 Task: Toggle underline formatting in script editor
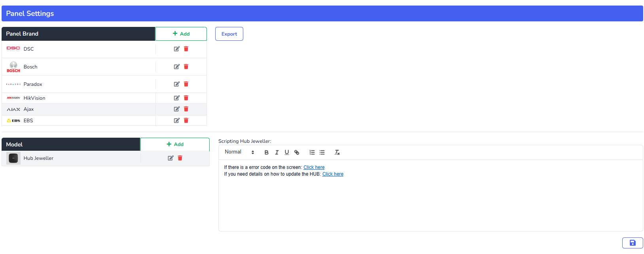(x=287, y=152)
